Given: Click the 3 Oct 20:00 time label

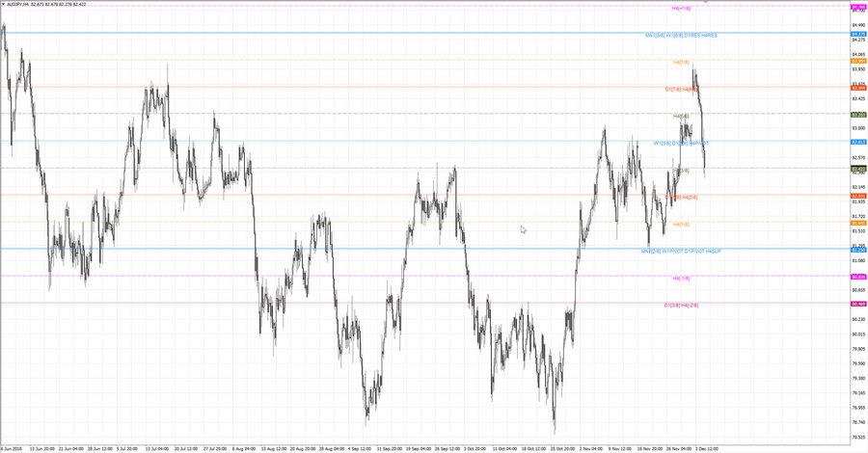Looking at the screenshot, I should (475, 448).
